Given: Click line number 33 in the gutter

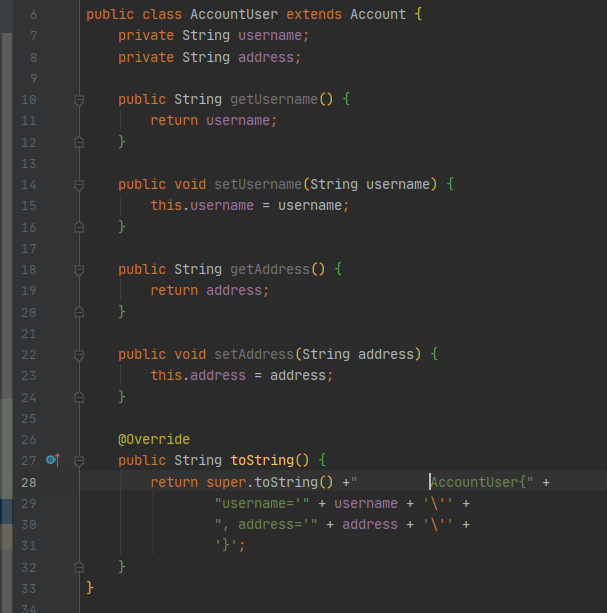Looking at the screenshot, I should click(29, 588).
